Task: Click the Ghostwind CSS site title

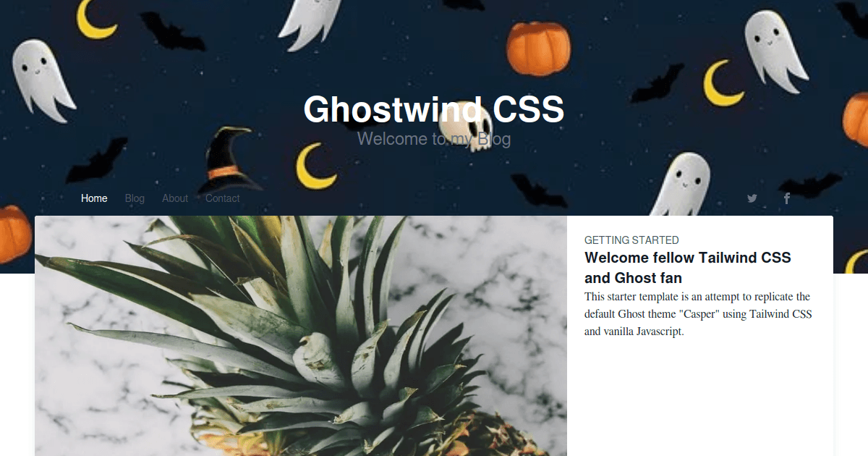Action: [x=434, y=110]
